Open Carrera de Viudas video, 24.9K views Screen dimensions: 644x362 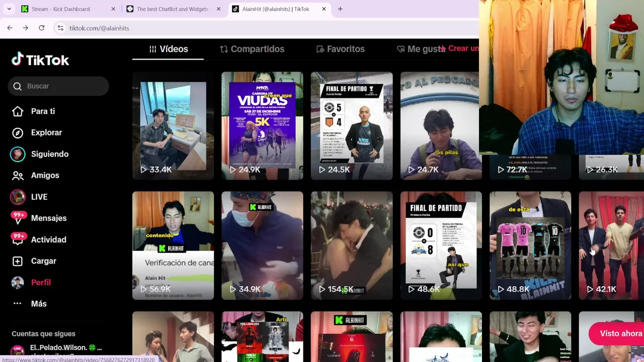coord(262,126)
